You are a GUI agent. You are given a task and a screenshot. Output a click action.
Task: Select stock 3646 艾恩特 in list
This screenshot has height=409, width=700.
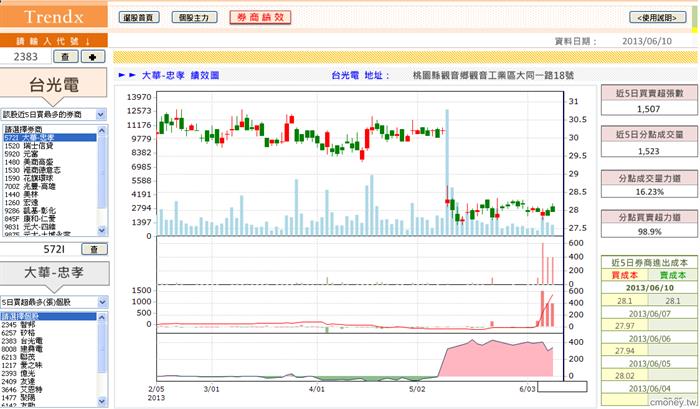48,389
